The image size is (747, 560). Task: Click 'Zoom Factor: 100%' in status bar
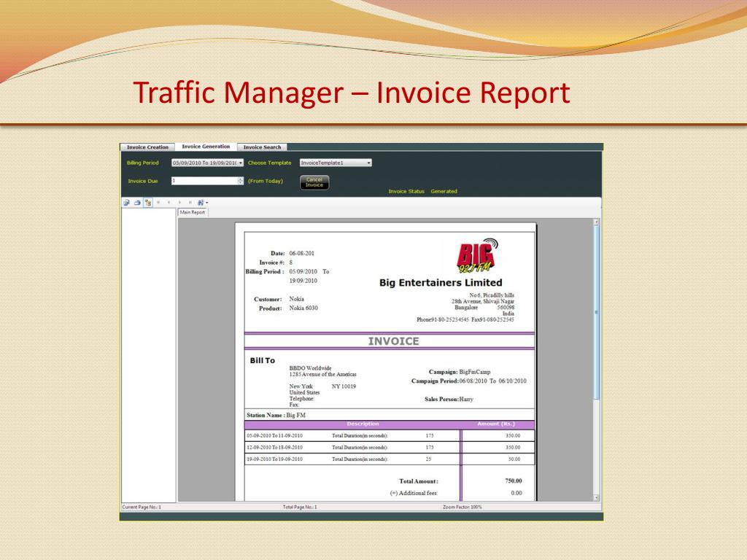462,507
